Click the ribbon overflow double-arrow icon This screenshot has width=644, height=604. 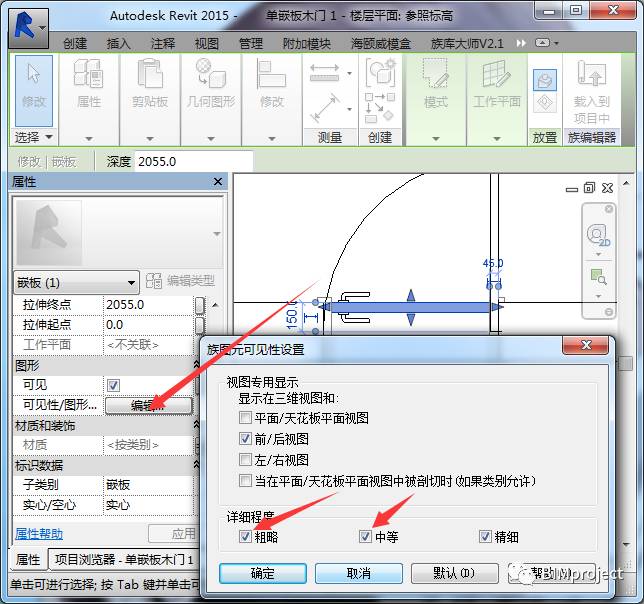pyautogui.click(x=521, y=43)
